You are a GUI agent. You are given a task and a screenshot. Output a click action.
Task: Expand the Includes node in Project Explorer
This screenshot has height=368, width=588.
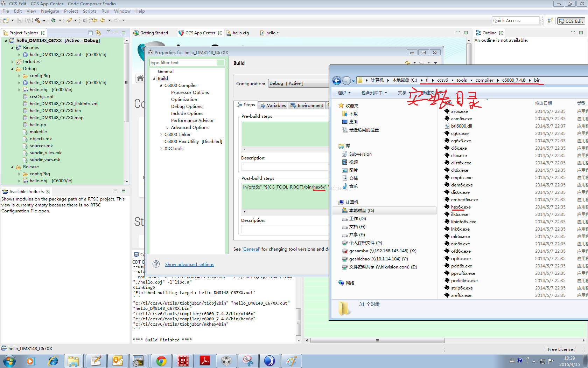click(12, 62)
